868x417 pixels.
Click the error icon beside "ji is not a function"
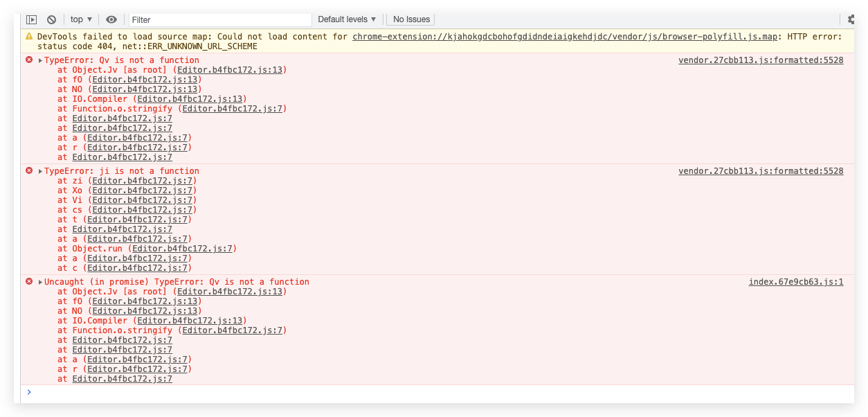(28, 170)
